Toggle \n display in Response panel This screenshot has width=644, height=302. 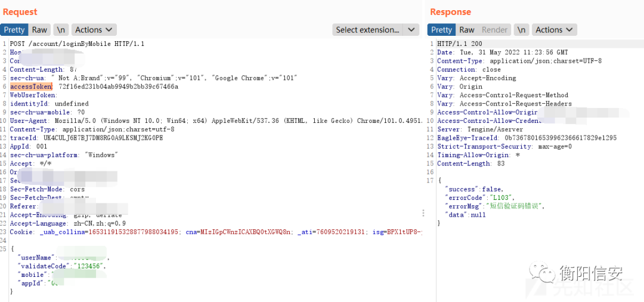coord(521,30)
